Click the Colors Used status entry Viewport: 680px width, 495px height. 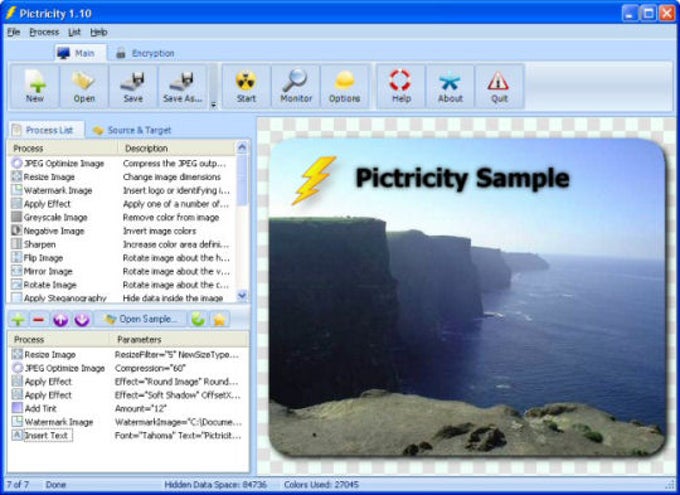[321, 485]
